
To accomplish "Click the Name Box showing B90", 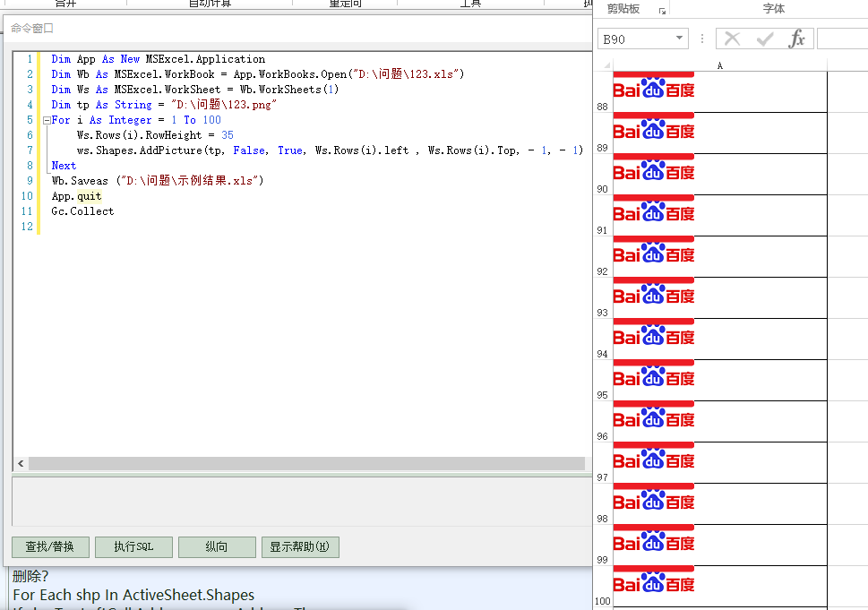I will [634, 39].
